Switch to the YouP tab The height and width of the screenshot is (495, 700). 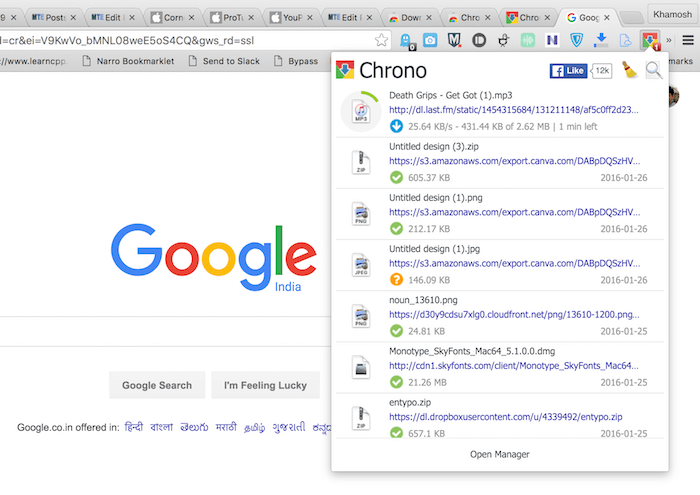click(x=291, y=17)
